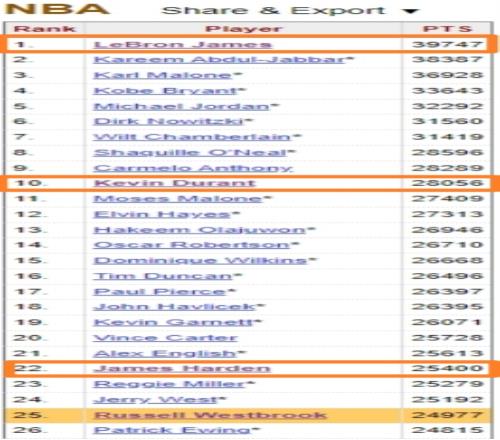Open Michael Jordan player link
This screenshot has height=440, width=500.
tap(182, 106)
